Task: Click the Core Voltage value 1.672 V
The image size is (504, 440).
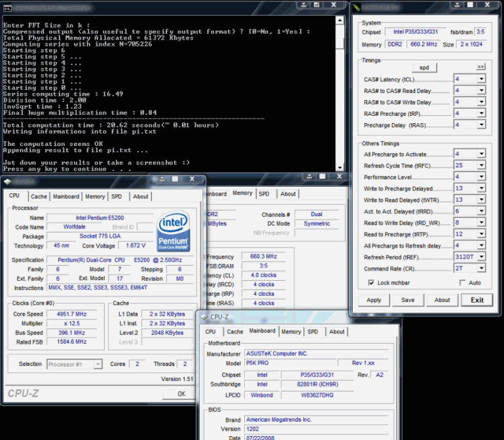Action: pyautogui.click(x=135, y=246)
